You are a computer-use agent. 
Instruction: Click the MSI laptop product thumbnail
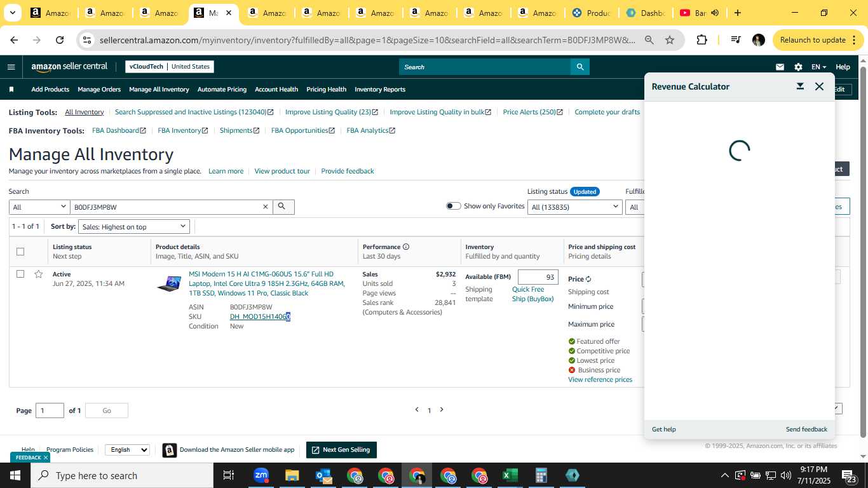point(169,283)
